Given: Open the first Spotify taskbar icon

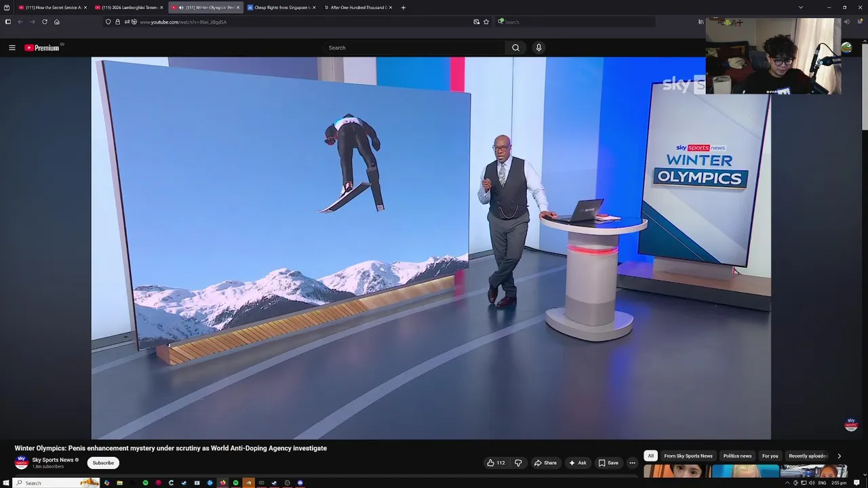Looking at the screenshot, I should 145,483.
